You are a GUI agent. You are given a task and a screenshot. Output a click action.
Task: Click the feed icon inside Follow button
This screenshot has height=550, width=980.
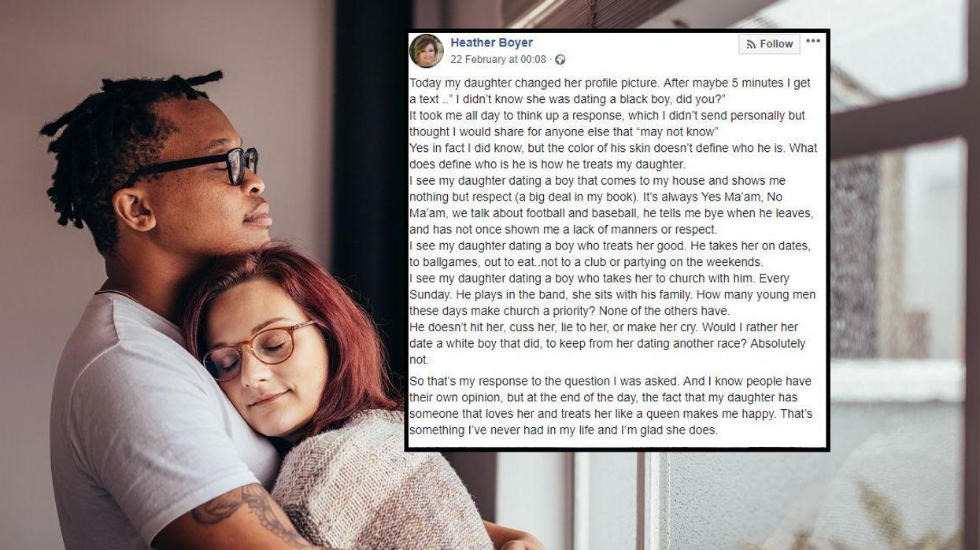tap(751, 45)
